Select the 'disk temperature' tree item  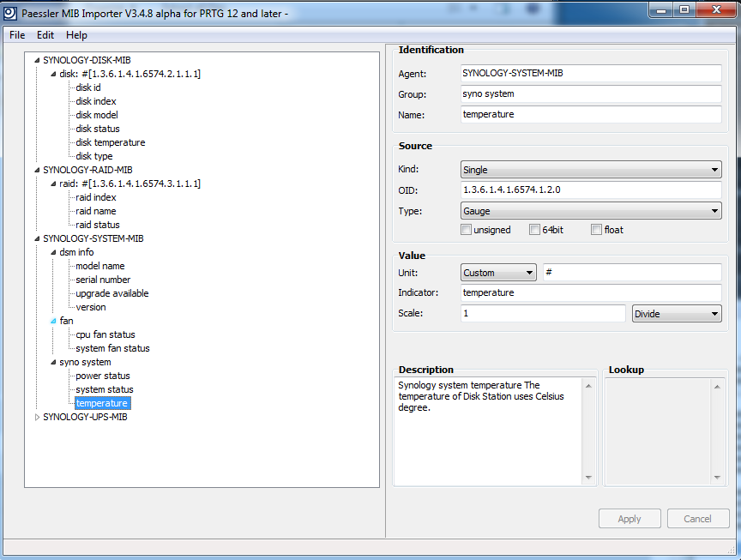[111, 142]
